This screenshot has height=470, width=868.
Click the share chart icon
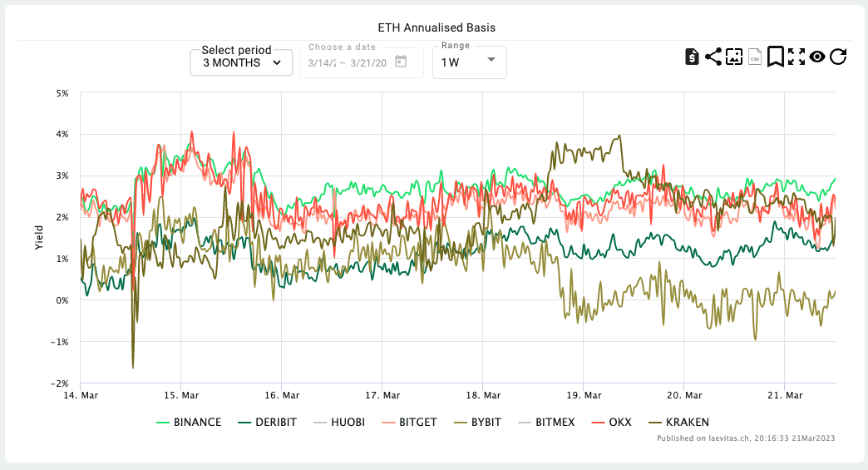coord(713,57)
